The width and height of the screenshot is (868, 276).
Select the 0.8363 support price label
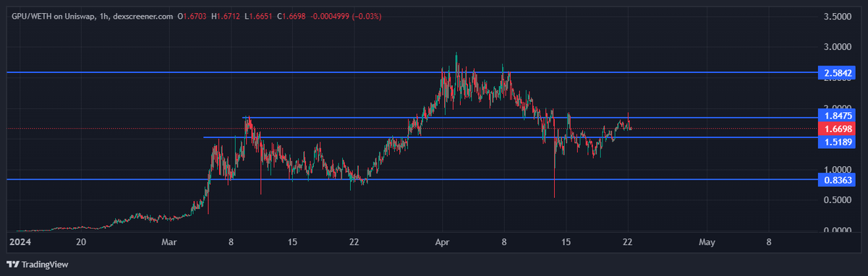[x=837, y=179]
